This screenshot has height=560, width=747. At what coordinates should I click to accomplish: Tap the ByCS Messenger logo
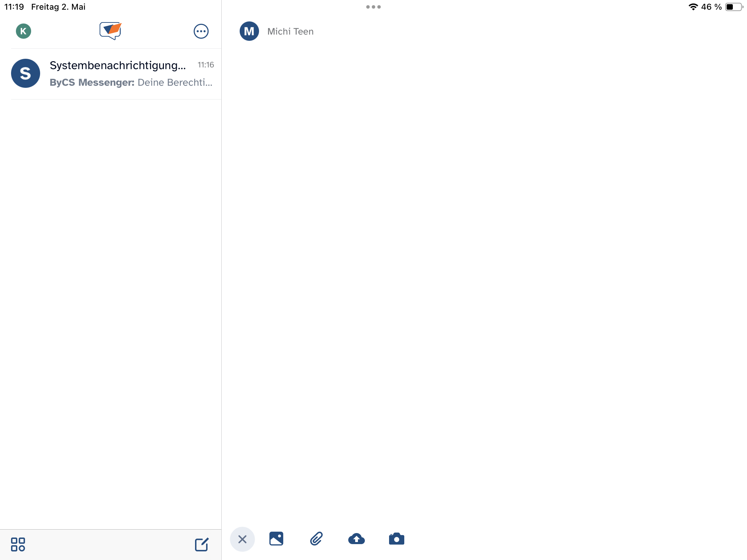[110, 31]
